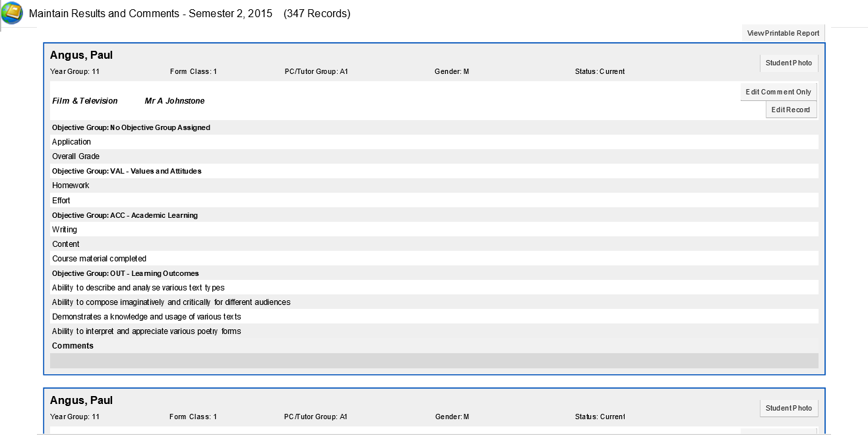Viewport: 868px width, 435px height.
Task: Click the 'OUT - Learning Outcomes' group heading
Action: pos(125,273)
